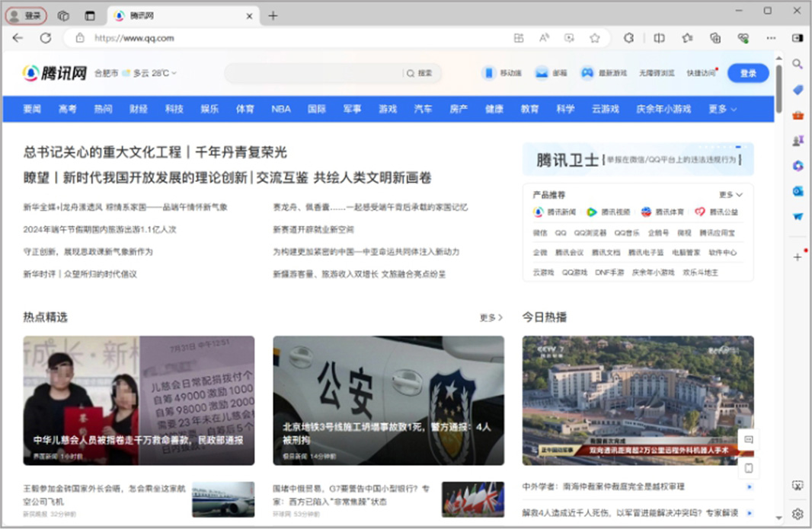Expand the 更多 dropdown in navigation bar

722,110
